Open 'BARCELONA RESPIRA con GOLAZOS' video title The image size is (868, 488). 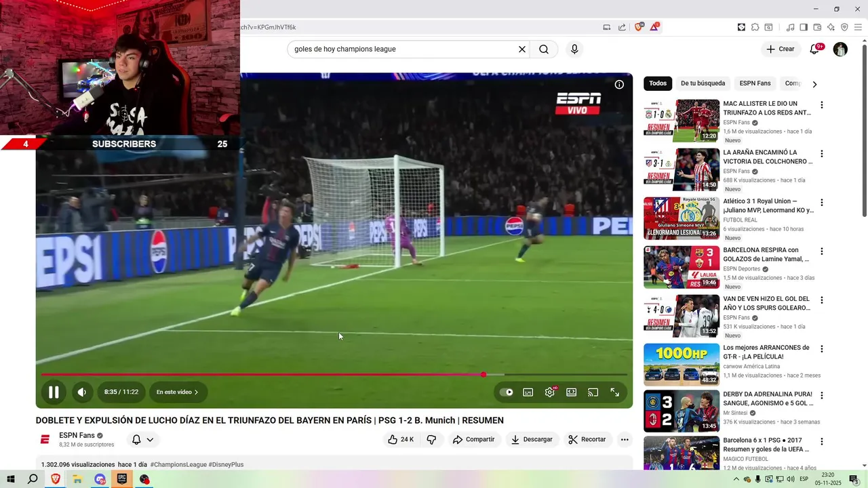[766, 254]
